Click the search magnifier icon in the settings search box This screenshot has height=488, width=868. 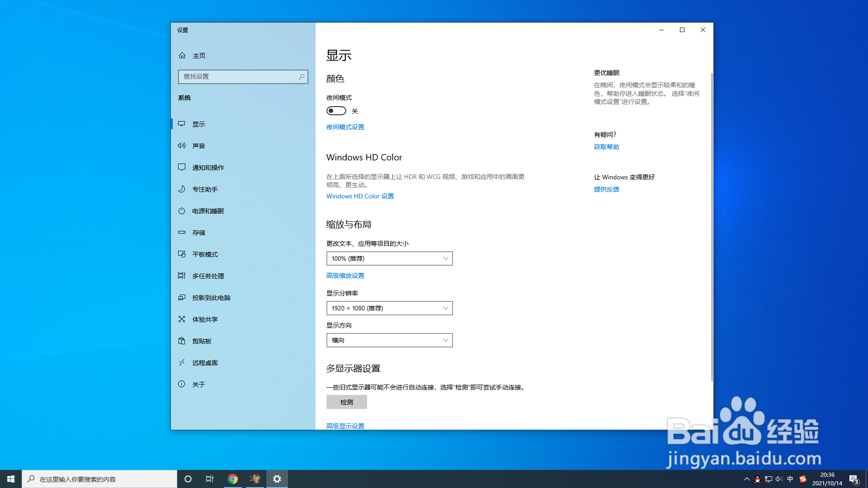[302, 77]
